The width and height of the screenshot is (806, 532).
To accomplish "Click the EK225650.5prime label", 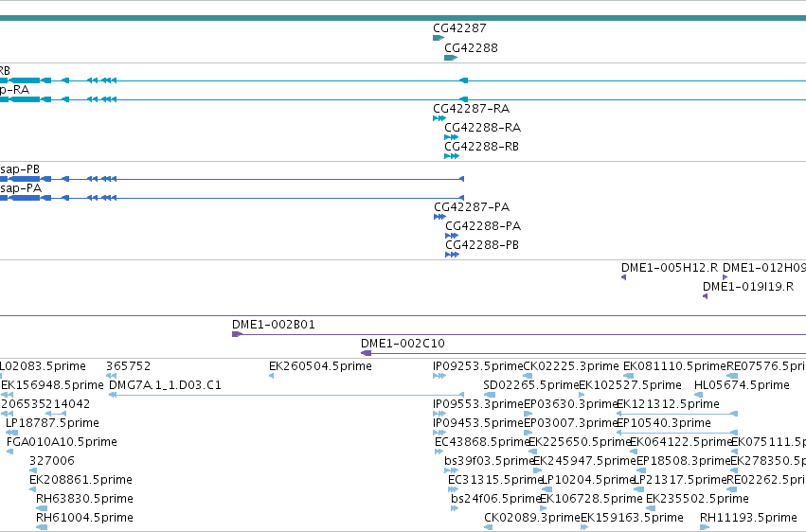I will (x=580, y=443).
